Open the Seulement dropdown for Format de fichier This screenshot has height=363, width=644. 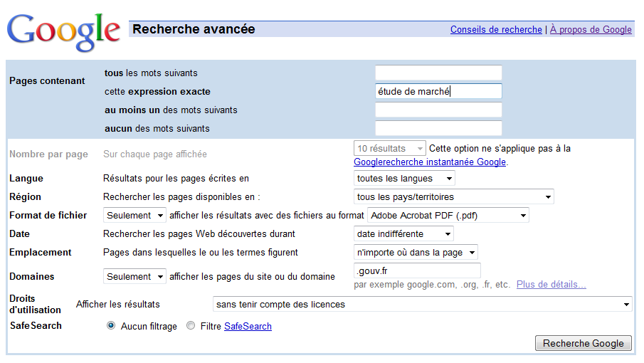pos(134,215)
